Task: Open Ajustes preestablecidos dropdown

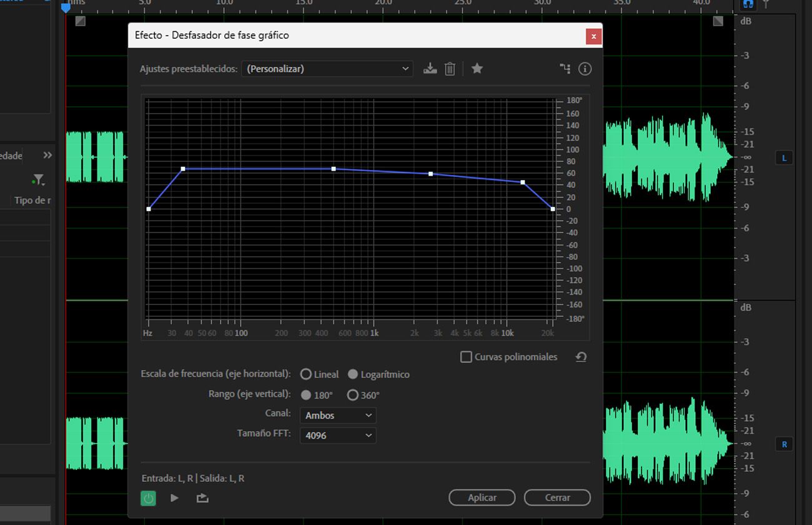Action: click(x=327, y=69)
